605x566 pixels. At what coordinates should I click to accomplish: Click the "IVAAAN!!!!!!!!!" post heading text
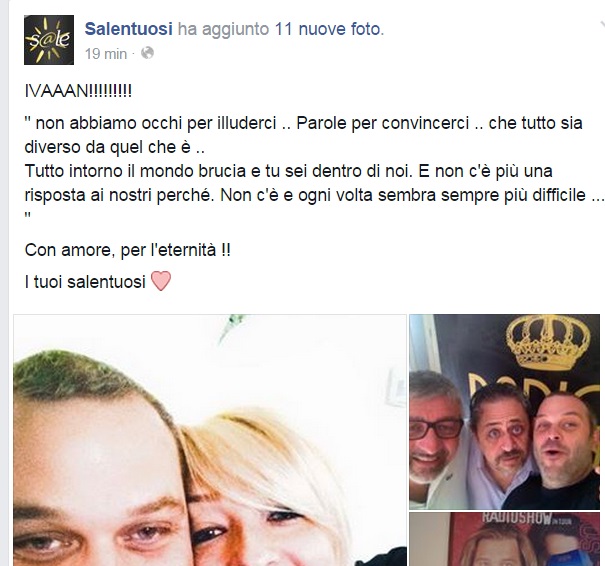pyautogui.click(x=78, y=91)
